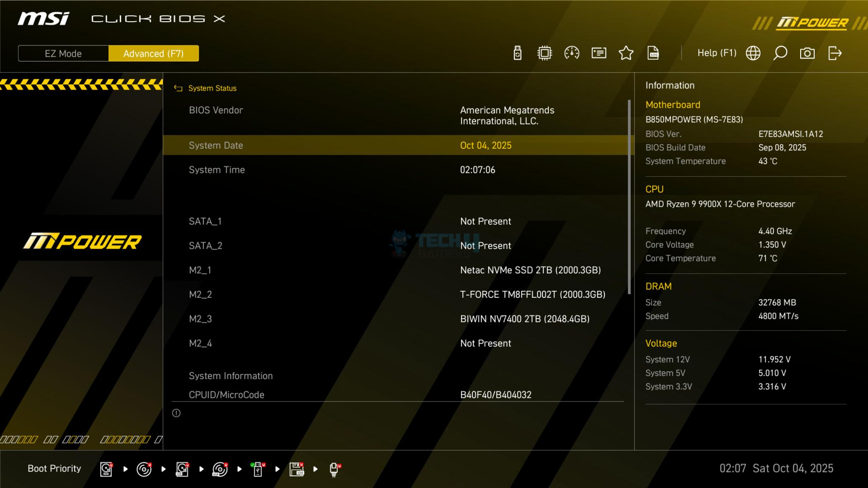Open the magnifier search icon
This screenshot has height=488, width=868.
point(780,53)
